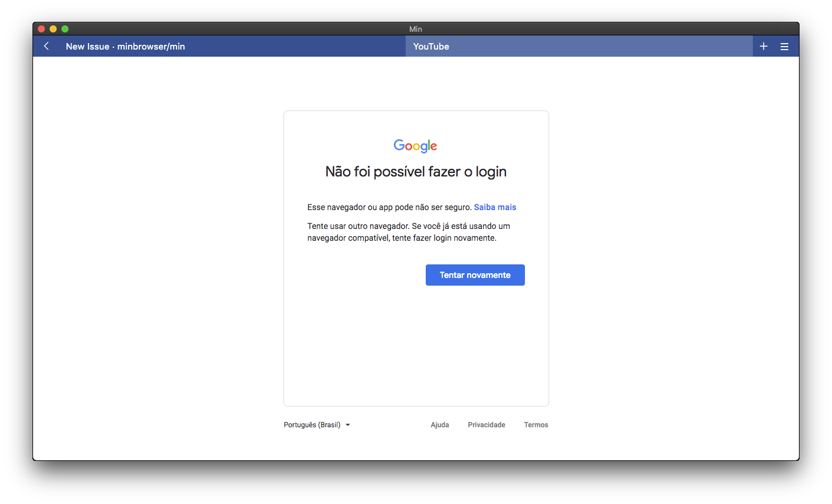Image resolution: width=832 pixels, height=504 pixels.
Task: Click the error heading Não foi possível fazer o login
Action: pyautogui.click(x=415, y=171)
